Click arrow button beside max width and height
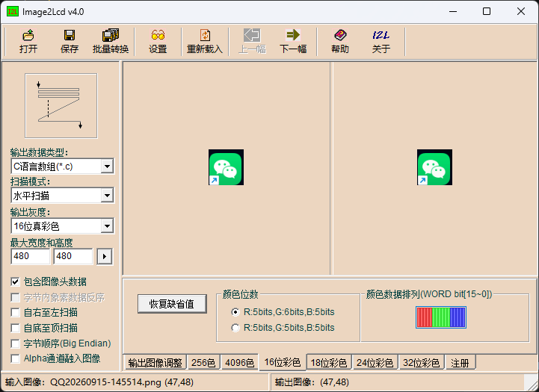The width and height of the screenshot is (539, 392). coord(105,256)
